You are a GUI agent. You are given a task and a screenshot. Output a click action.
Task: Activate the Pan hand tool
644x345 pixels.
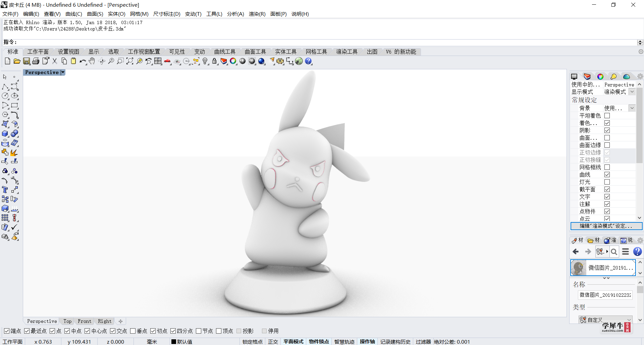(x=92, y=61)
